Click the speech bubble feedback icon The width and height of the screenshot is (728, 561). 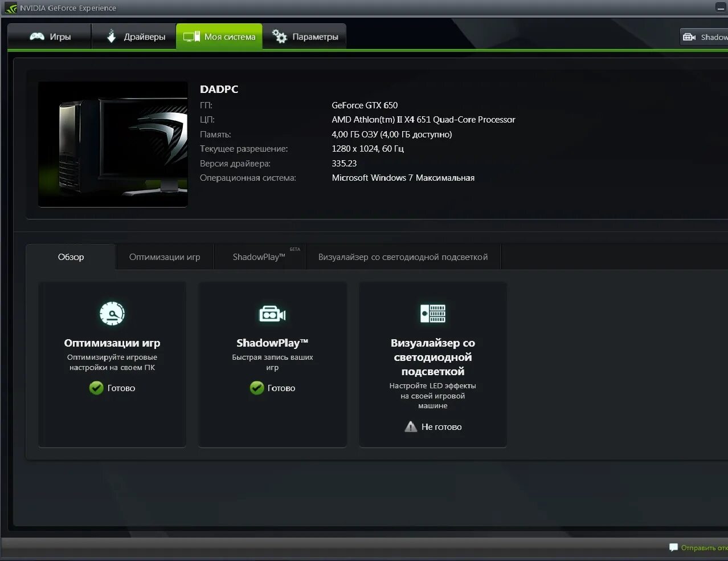click(x=674, y=547)
